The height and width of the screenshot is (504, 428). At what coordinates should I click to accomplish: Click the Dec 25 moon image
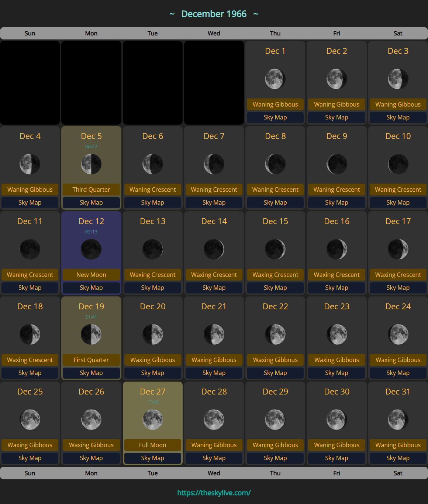[x=30, y=420]
